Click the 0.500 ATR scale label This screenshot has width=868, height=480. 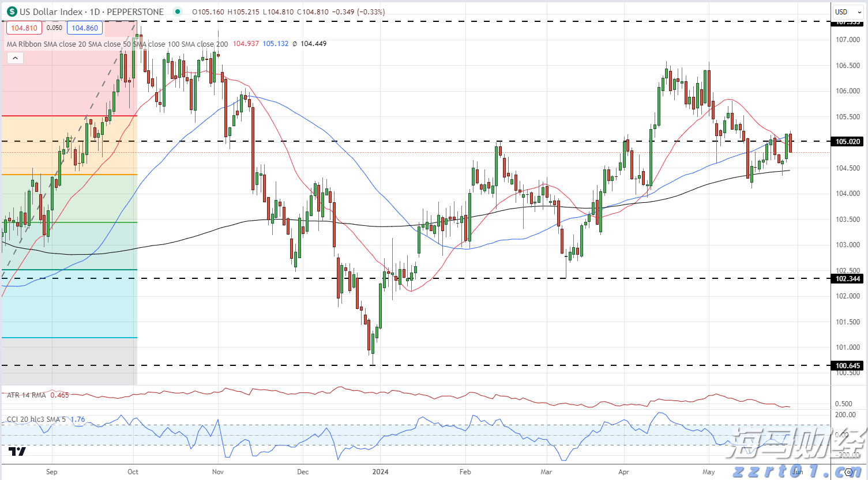843,404
